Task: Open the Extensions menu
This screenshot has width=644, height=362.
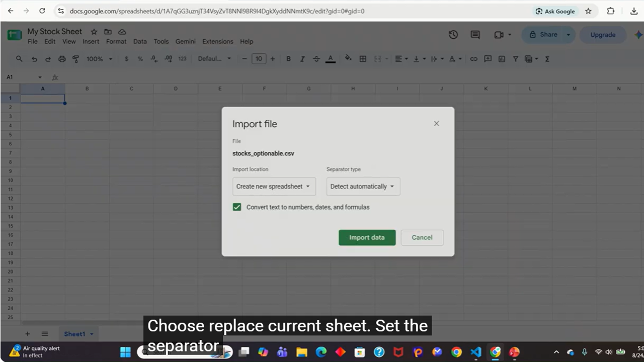Action: point(218,42)
